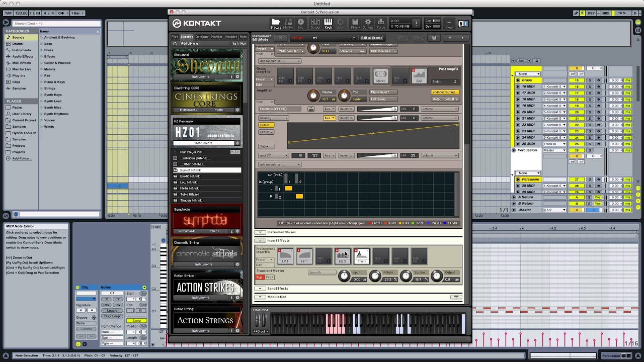The height and width of the screenshot is (362, 644).
Task: Switch to the Files tab in Kontakt browser
Action: 175,37
